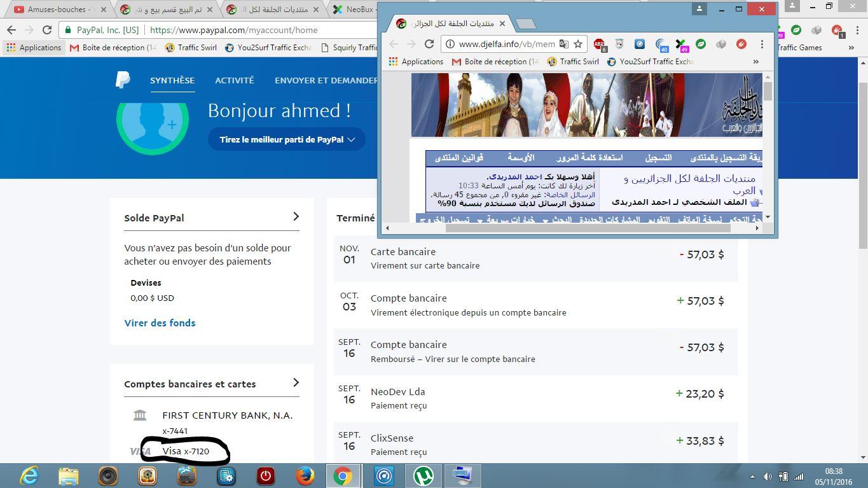Viewport: 868px width, 488px height.
Task: Launch Firefox from the taskbar
Action: coord(305,475)
